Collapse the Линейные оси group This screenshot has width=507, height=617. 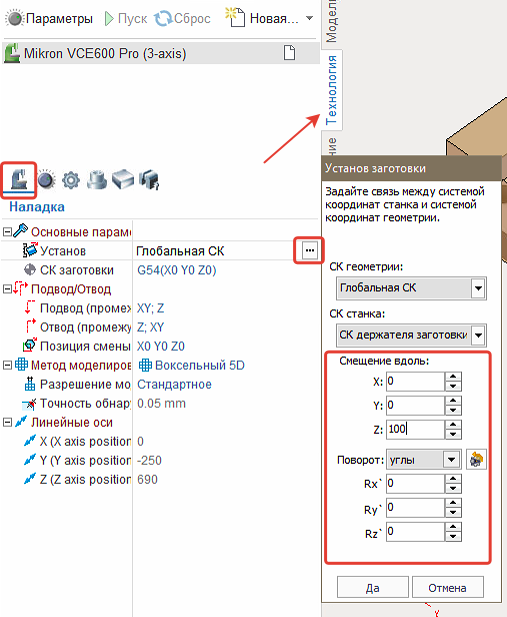[x=7, y=422]
